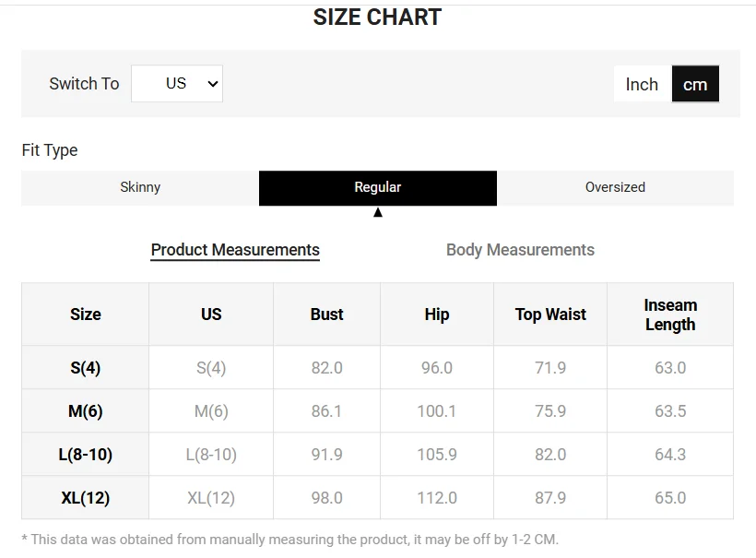This screenshot has height=558, width=756.
Task: Switch units to Inch
Action: 642,84
